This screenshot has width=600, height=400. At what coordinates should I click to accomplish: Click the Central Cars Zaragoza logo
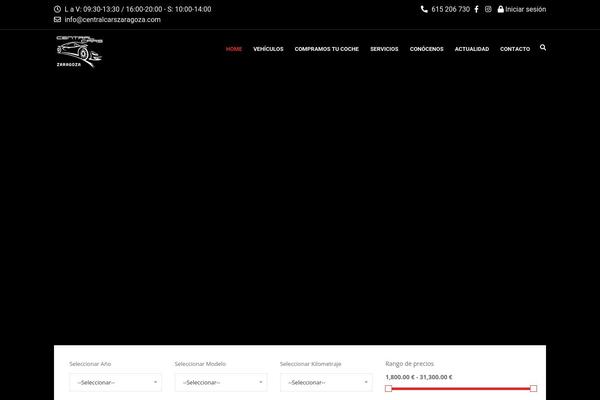point(80,52)
